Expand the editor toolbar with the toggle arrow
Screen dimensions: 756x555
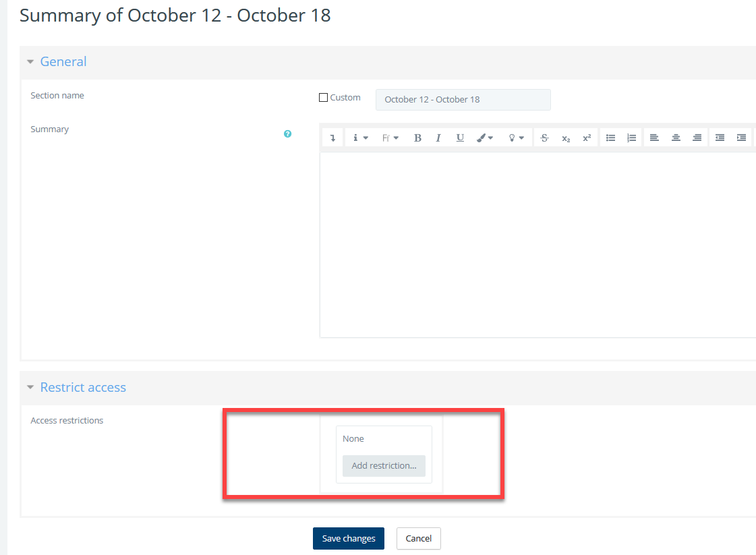point(332,138)
